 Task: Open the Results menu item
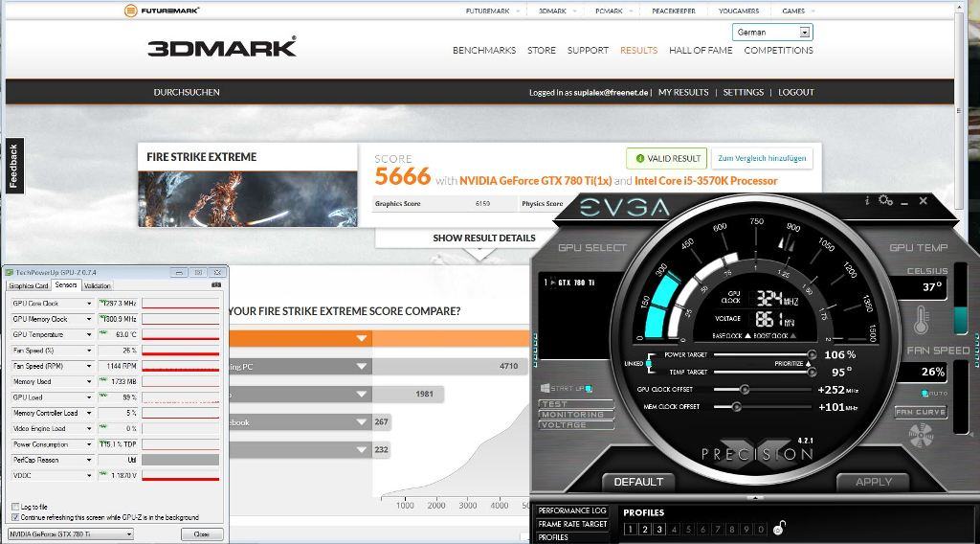click(x=638, y=50)
